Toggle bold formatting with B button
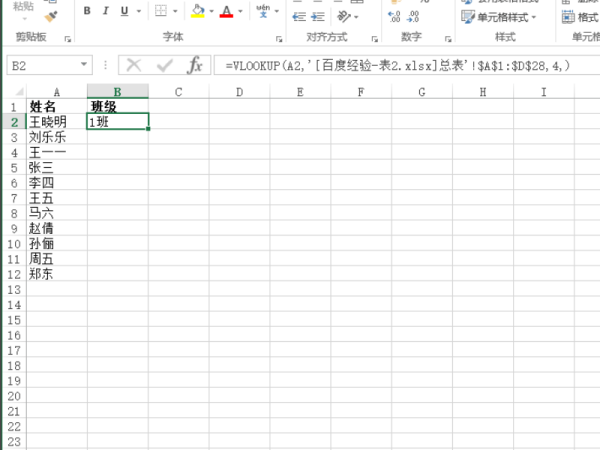Viewport: 600px width, 450px height. tap(87, 11)
